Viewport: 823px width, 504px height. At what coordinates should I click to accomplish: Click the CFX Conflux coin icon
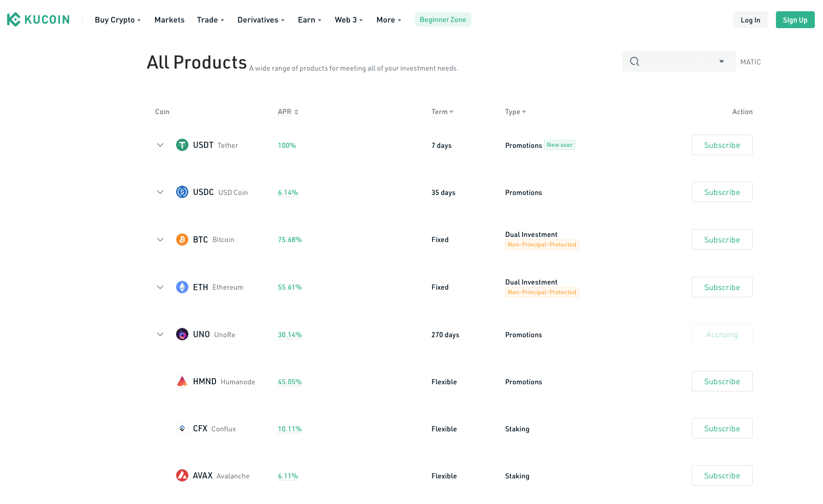(x=182, y=428)
